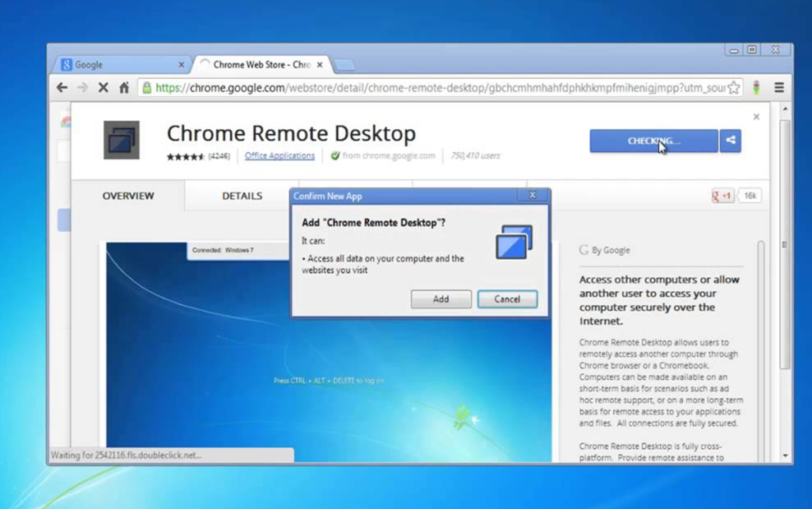
Task: Open the Chrome hamburger menu
Action: (779, 88)
